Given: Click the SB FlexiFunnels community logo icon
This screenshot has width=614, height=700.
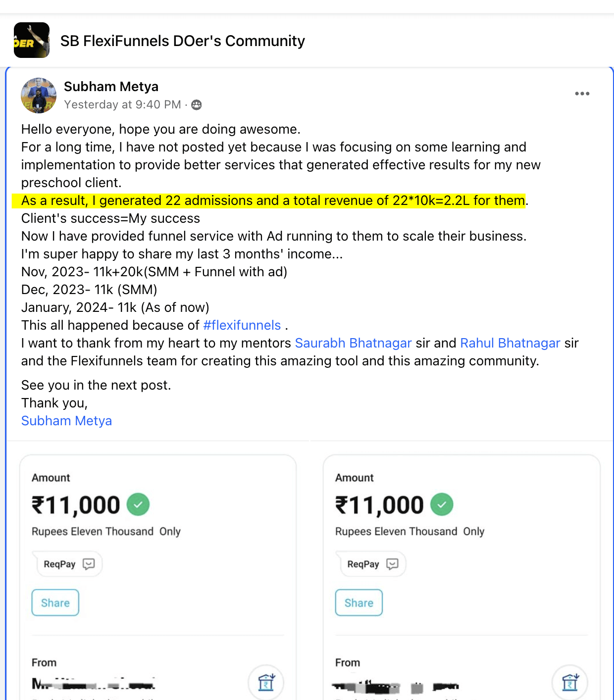Looking at the screenshot, I should point(32,40).
